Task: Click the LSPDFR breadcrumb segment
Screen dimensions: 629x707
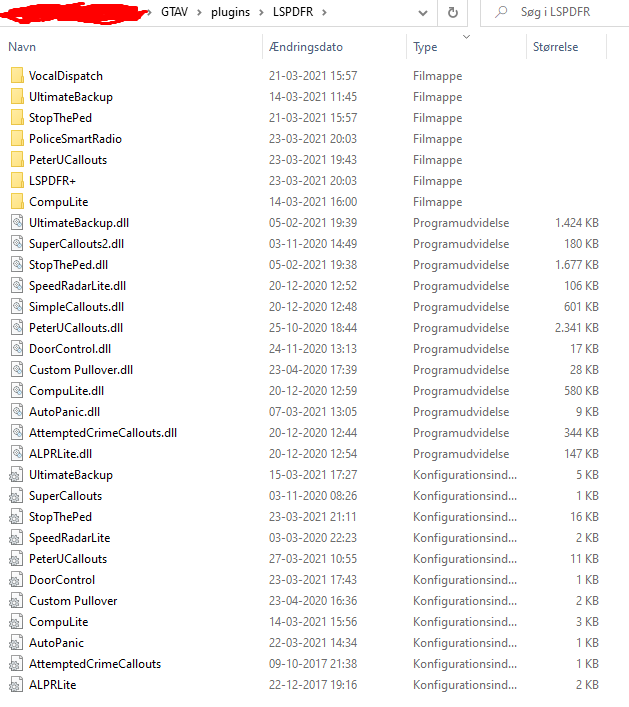Action: point(293,12)
